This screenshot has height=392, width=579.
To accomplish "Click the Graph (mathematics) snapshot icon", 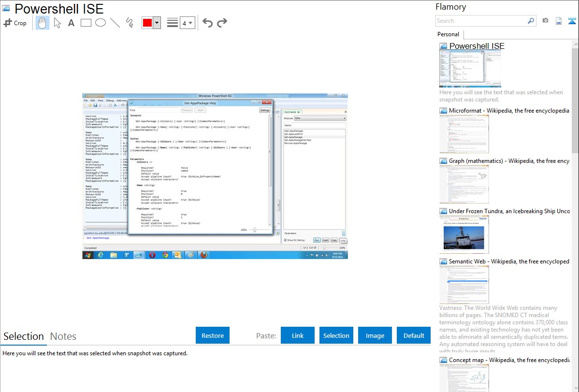I will pyautogui.click(x=443, y=161).
